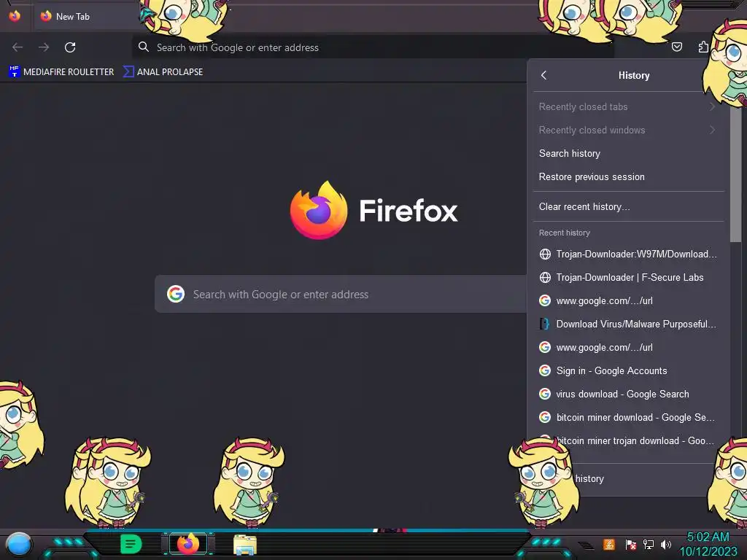The width and height of the screenshot is (747, 560).
Task: Click the Google search box on the new tab page
Action: (341, 294)
